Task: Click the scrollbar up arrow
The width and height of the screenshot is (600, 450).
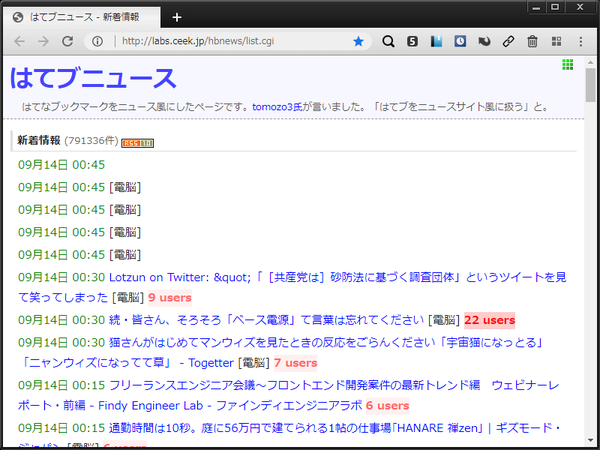Action: (x=590, y=62)
